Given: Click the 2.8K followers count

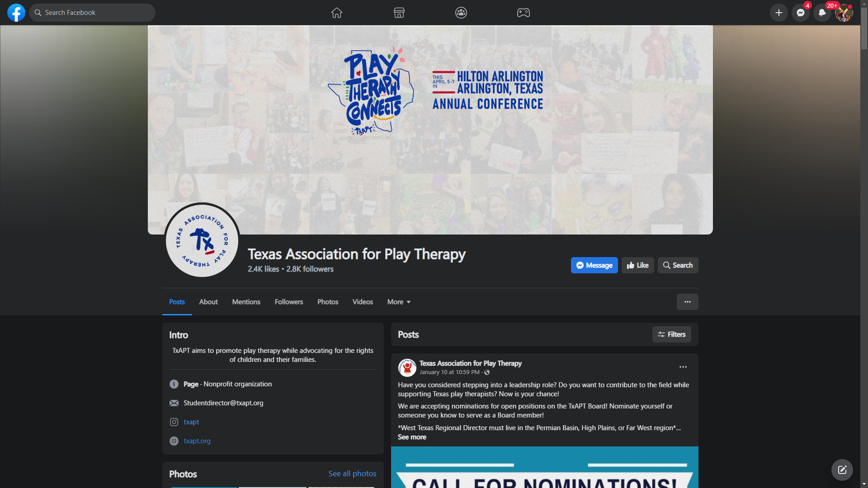Looking at the screenshot, I should [310, 269].
